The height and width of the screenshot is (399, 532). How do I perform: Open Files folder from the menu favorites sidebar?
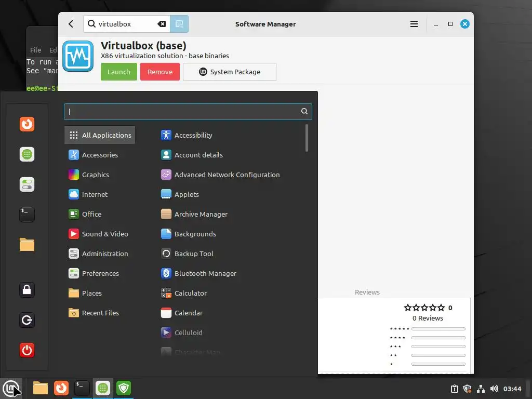(27, 245)
